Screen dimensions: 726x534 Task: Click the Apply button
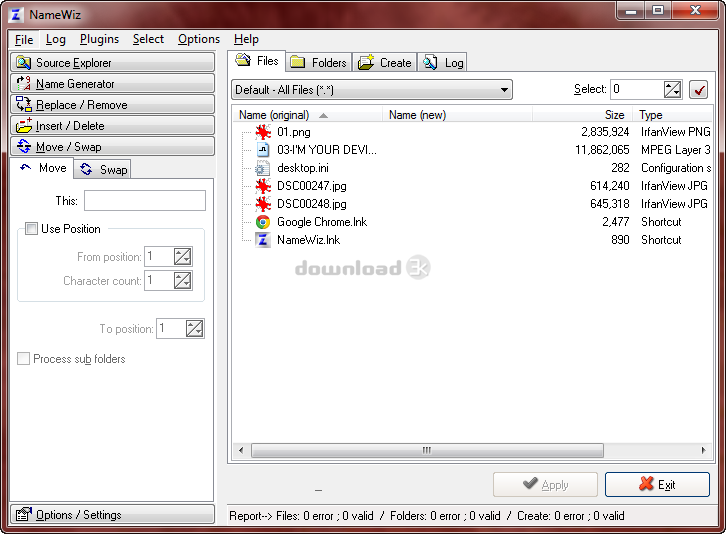point(545,484)
